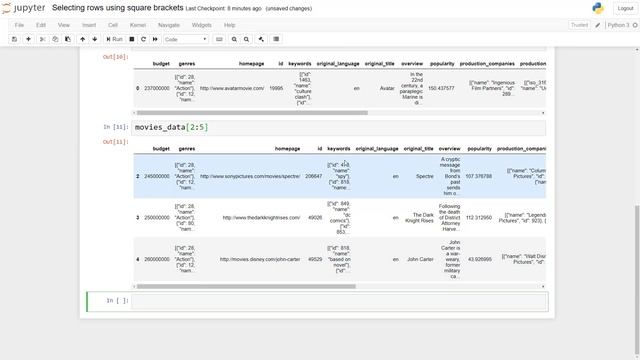Open the command palette keyboard icon
Screen dimensions: 640x360
pos(219,39)
